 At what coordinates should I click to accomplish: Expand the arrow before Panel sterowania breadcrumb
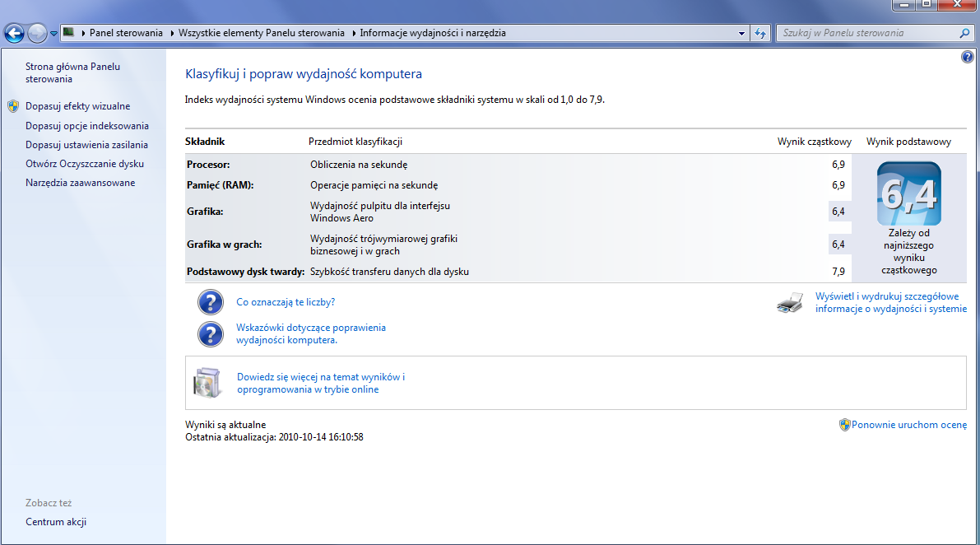pos(83,33)
